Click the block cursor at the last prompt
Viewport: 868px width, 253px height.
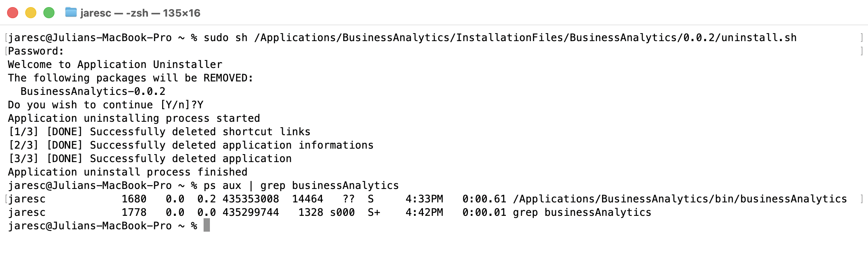[x=207, y=226]
